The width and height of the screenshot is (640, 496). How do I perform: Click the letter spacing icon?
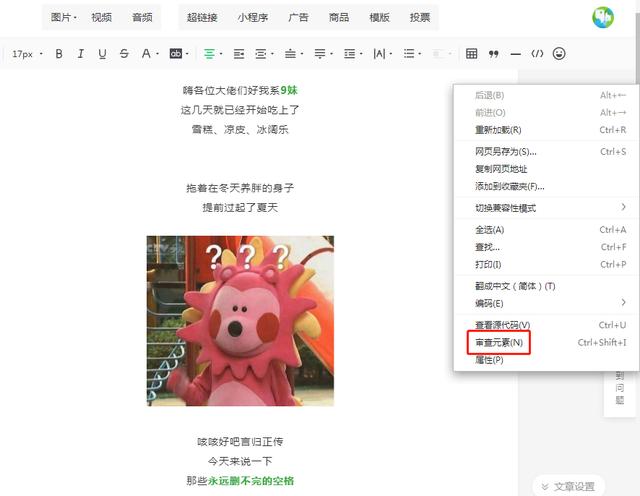(379, 53)
